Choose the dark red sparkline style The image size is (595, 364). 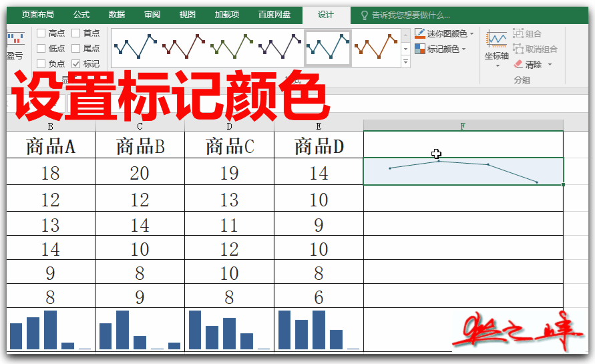click(184, 46)
